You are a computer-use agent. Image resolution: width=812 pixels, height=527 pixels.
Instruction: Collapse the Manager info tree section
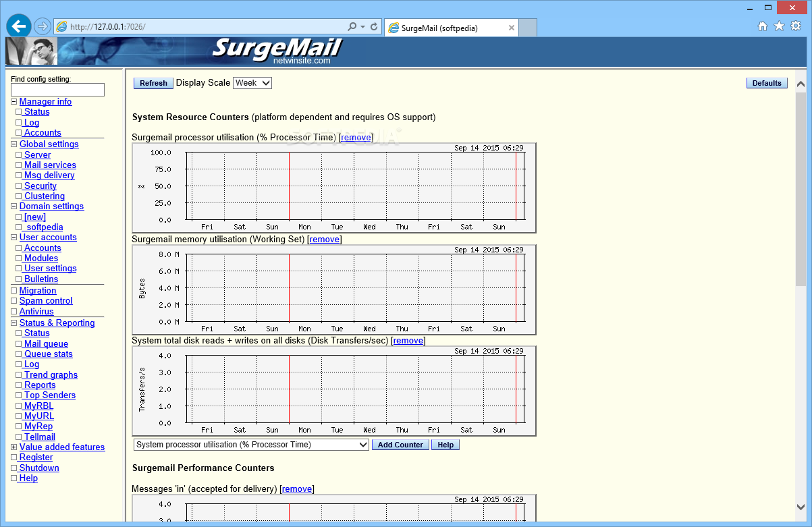click(x=13, y=102)
